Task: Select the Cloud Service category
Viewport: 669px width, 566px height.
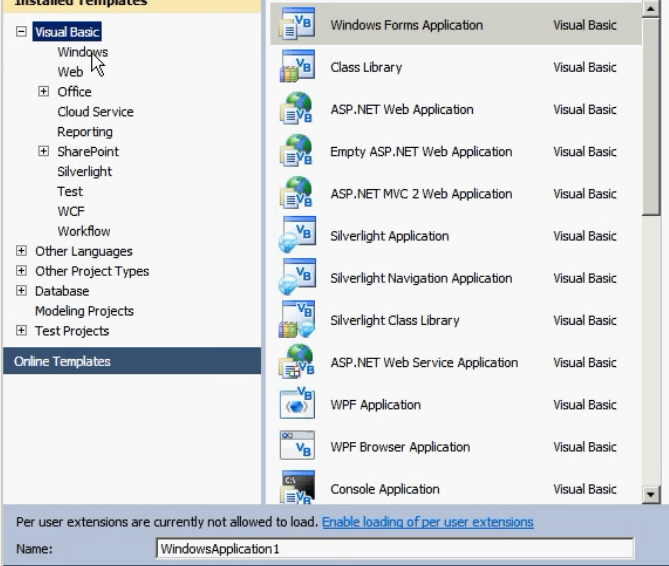Action: 96,112
